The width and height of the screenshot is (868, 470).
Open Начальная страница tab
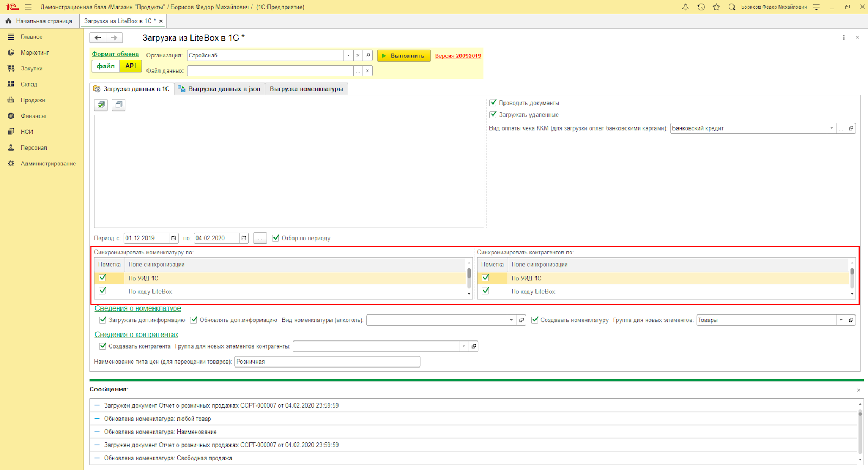pos(39,21)
